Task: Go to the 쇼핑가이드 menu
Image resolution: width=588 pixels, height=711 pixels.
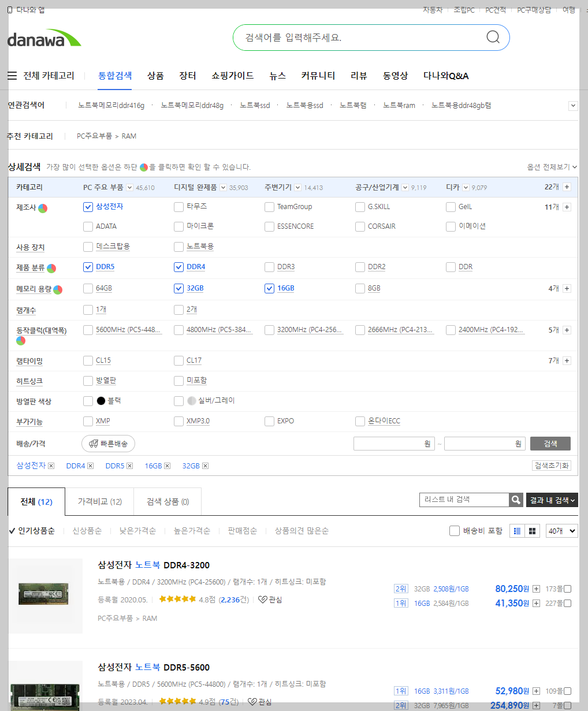Action: (232, 76)
